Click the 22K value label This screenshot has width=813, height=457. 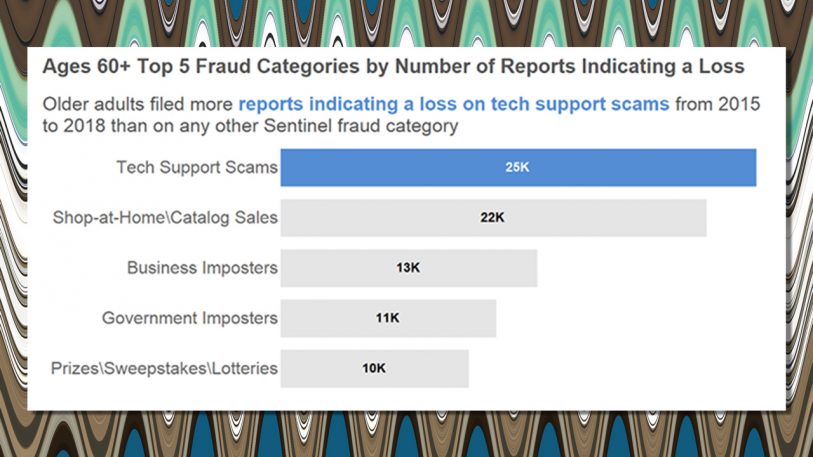point(492,217)
